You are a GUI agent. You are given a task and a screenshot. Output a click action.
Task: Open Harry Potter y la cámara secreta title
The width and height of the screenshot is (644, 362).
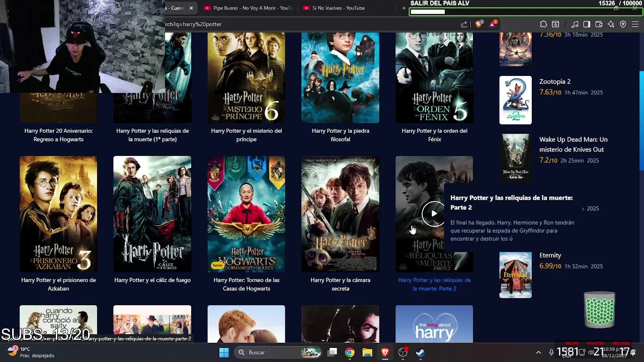click(340, 284)
